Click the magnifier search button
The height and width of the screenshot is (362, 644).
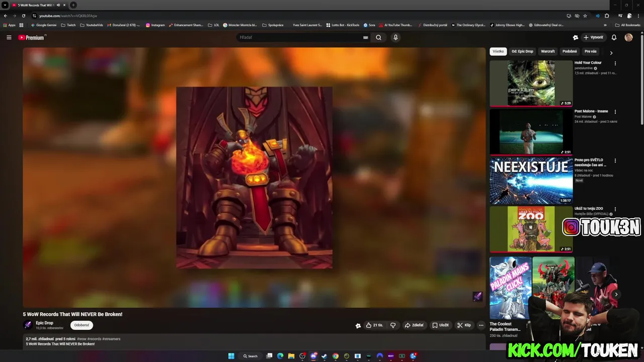pos(378,37)
